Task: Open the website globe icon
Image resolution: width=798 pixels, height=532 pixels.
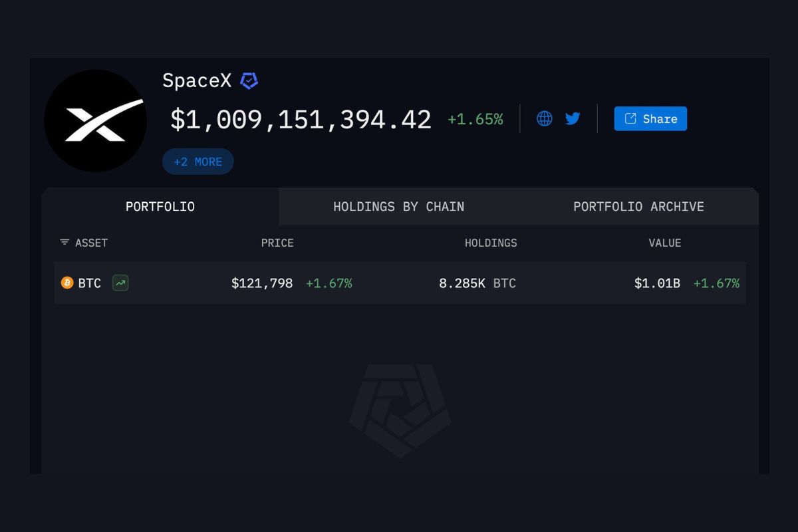Action: click(545, 119)
